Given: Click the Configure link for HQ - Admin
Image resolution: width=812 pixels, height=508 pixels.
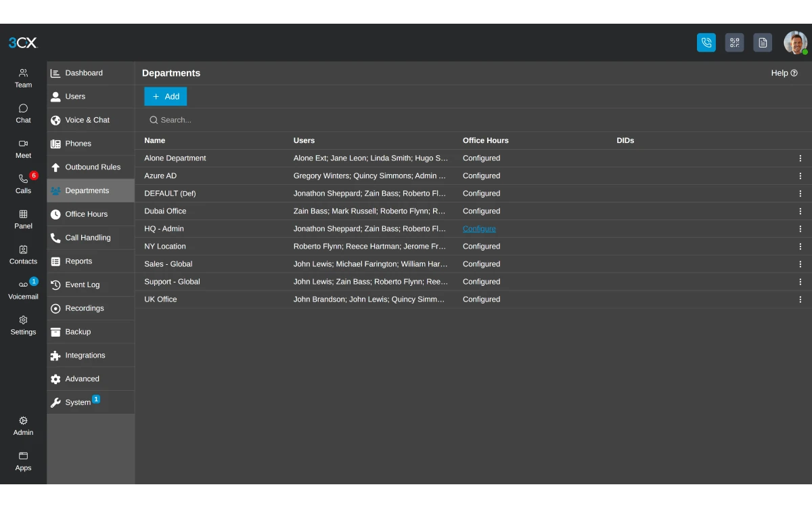Looking at the screenshot, I should 479,229.
